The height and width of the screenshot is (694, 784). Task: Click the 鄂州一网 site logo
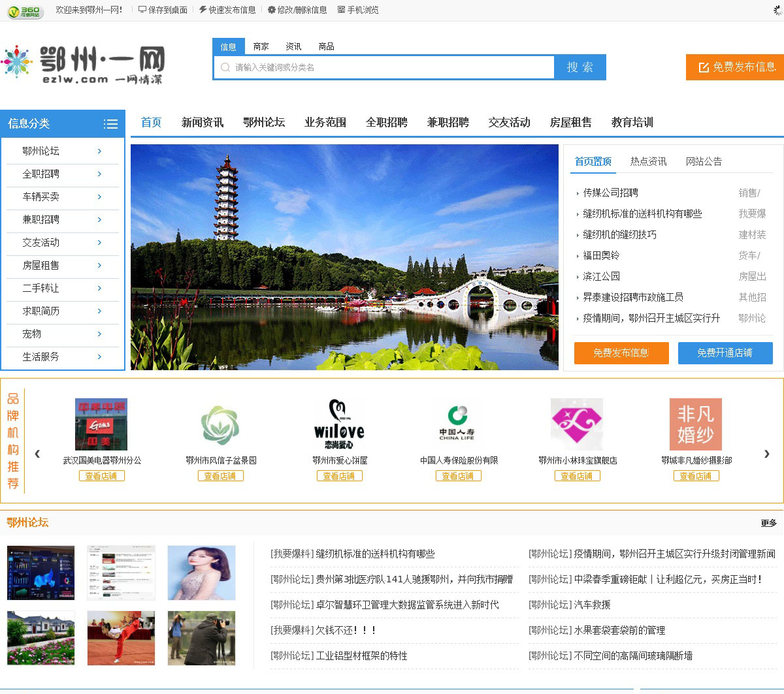click(x=83, y=65)
